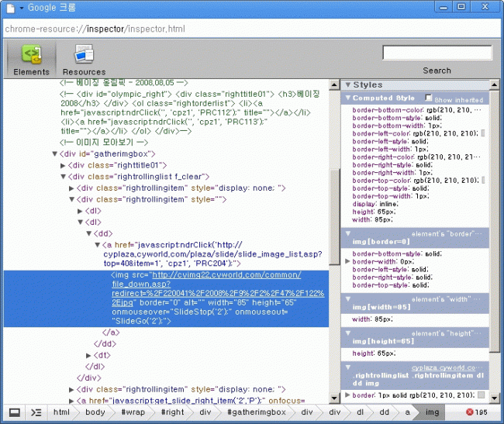504x424 pixels.
Task: Toggle Show inherited checkbox
Action: (428, 98)
